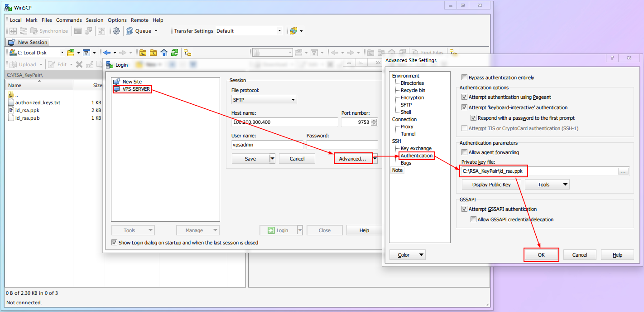Screen dimensions: 644x312
Task: Open the Color picker button
Action: click(x=407, y=255)
